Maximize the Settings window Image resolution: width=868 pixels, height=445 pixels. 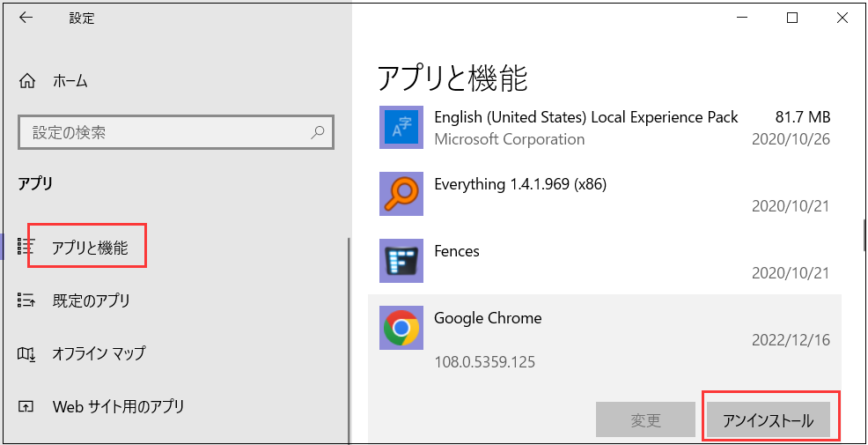click(x=792, y=18)
